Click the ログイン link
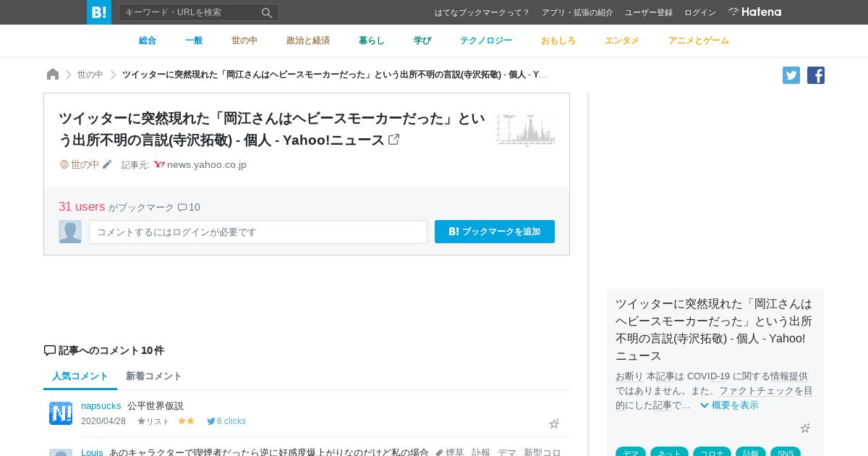This screenshot has width=868, height=456. click(x=700, y=12)
